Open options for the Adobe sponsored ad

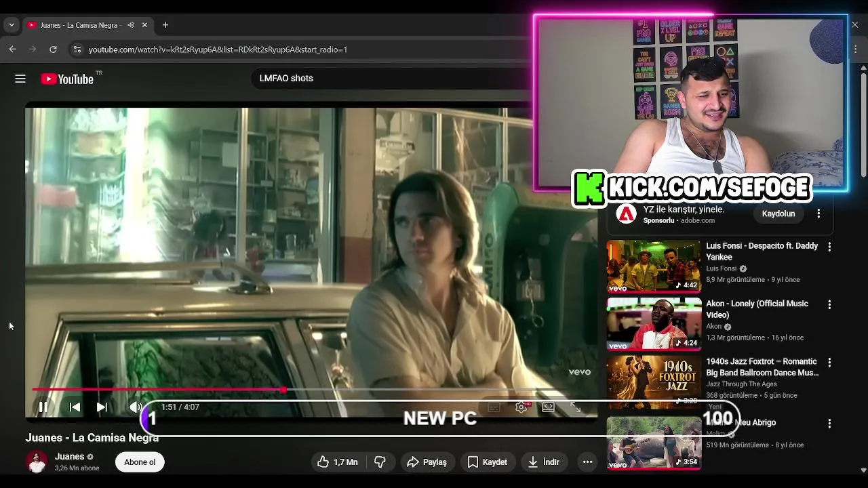tap(818, 213)
